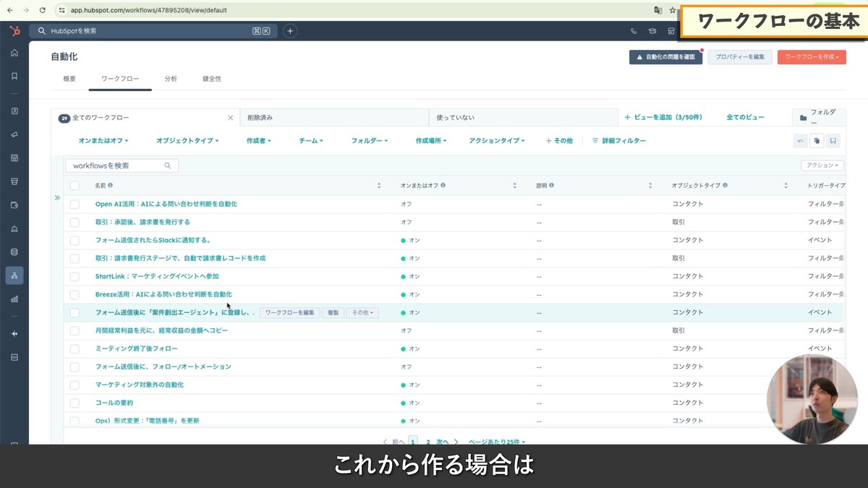Viewport: 868px width, 488px height.
Task: Click the save view floppy disk icon
Action: tap(833, 141)
